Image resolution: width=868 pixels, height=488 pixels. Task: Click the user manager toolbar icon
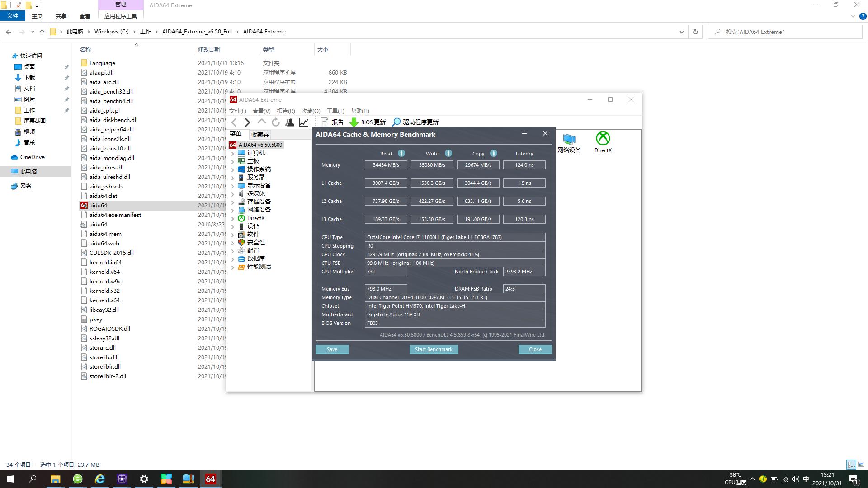tap(290, 122)
